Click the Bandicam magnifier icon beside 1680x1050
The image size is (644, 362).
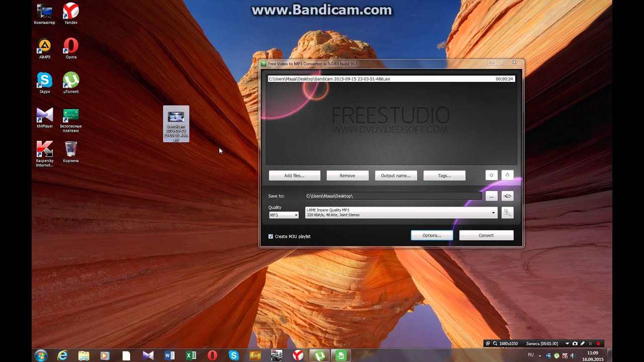pyautogui.click(x=495, y=343)
